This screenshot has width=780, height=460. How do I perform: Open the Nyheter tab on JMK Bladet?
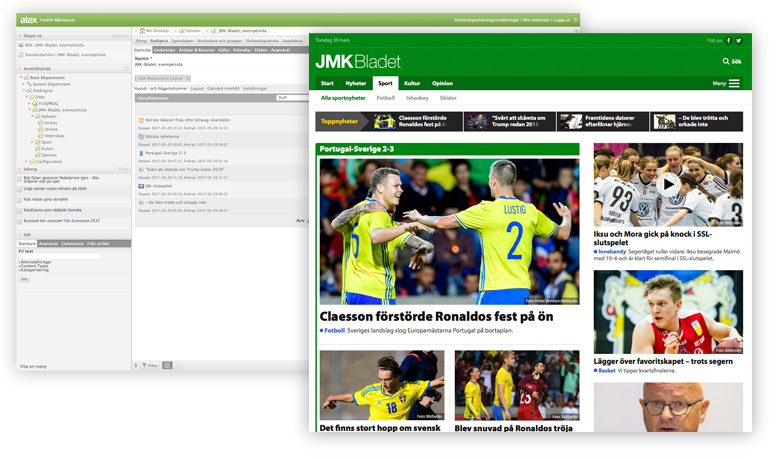click(x=356, y=84)
